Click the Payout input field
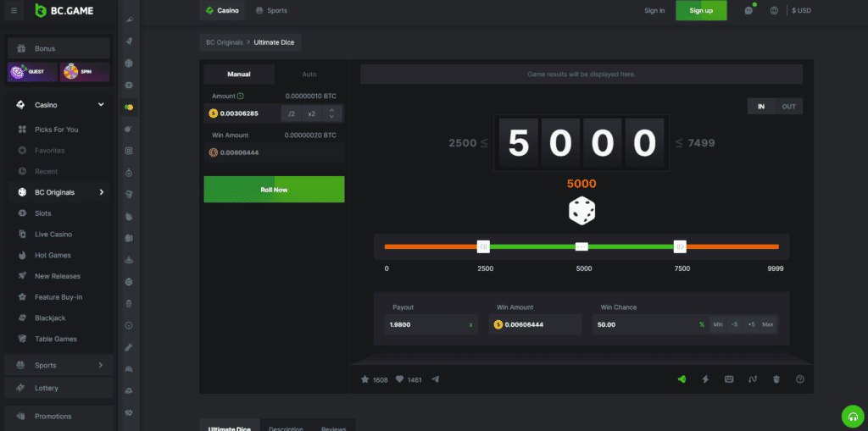This screenshot has width=868, height=431. [431, 324]
